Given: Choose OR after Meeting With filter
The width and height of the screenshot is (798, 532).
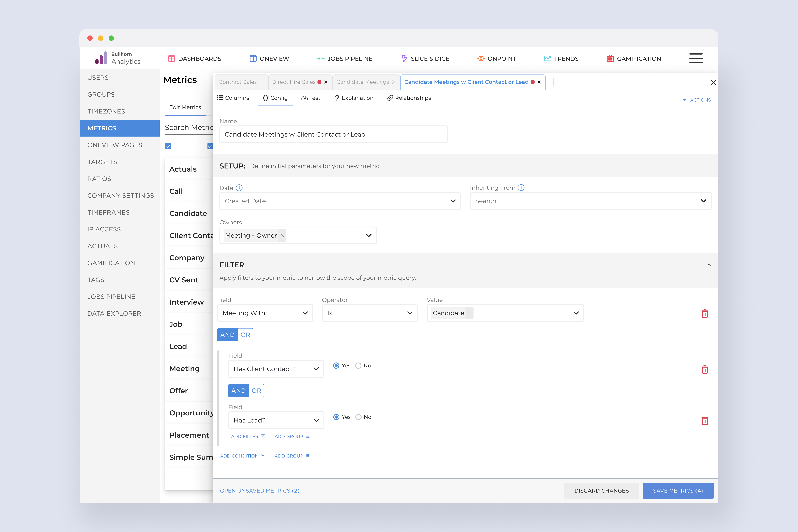Looking at the screenshot, I should [245, 335].
